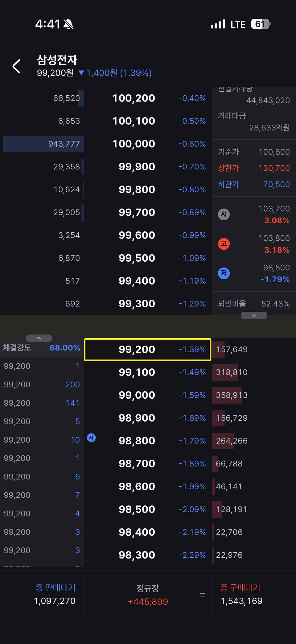Expand stock info panel with down chevron
Image resolution: width=296 pixels, height=644 pixels.
point(254,315)
